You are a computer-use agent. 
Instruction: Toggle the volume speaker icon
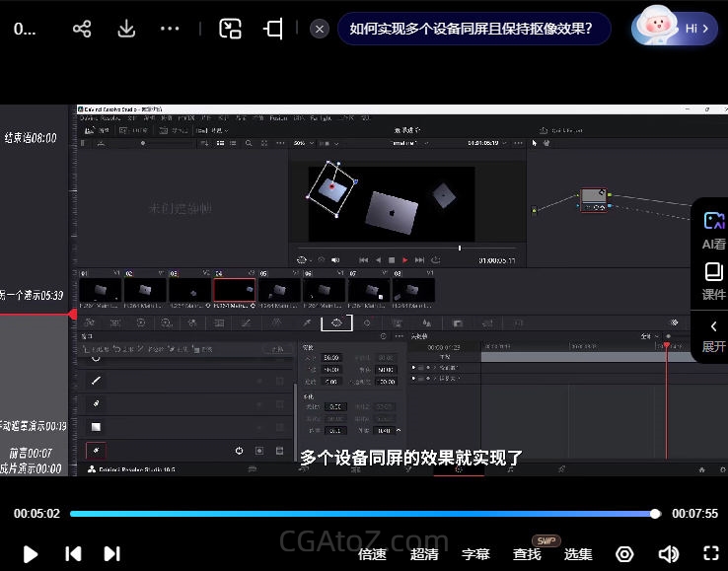[x=668, y=553]
